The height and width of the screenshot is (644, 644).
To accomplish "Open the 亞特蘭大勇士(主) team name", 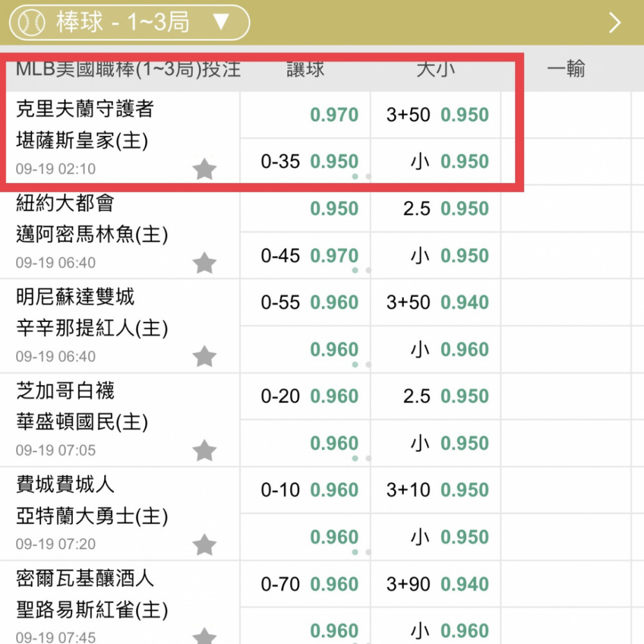I will pyautogui.click(x=92, y=516).
